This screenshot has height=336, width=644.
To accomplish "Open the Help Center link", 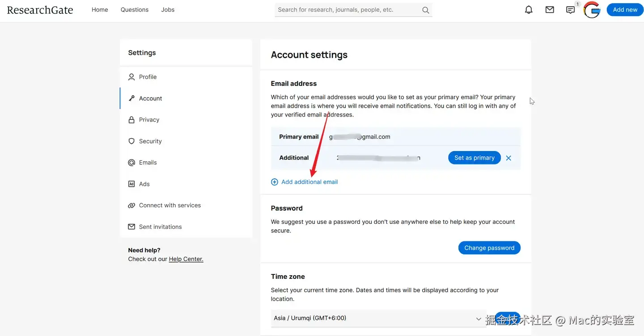I will (186, 259).
